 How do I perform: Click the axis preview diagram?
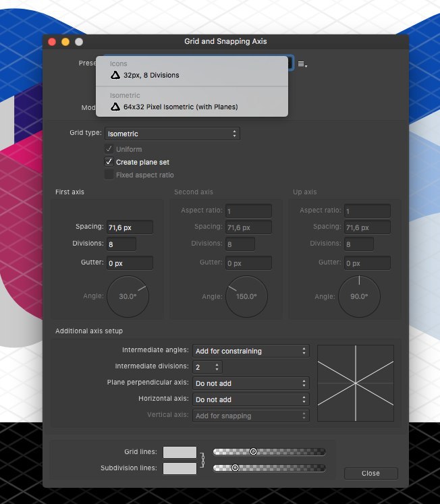(x=356, y=383)
